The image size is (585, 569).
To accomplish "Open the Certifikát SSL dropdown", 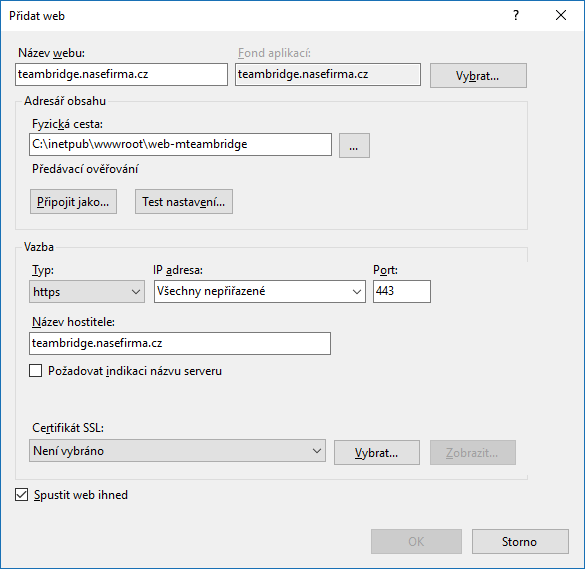I will tap(177, 451).
